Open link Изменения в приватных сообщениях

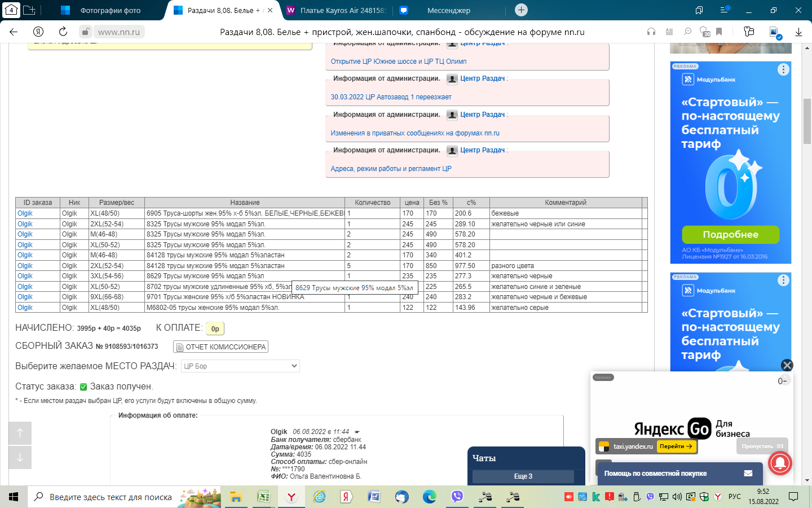coord(415,133)
